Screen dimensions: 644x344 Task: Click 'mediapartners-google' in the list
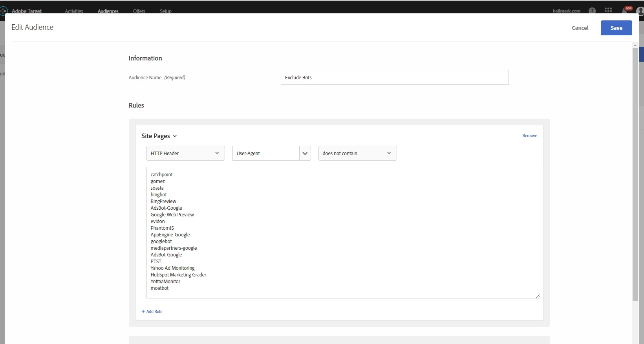[174, 248]
